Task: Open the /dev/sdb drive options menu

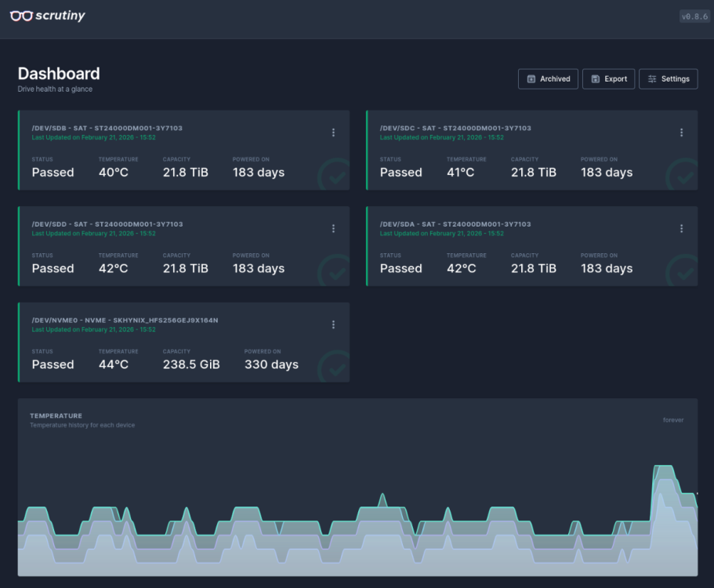Action: 333,132
